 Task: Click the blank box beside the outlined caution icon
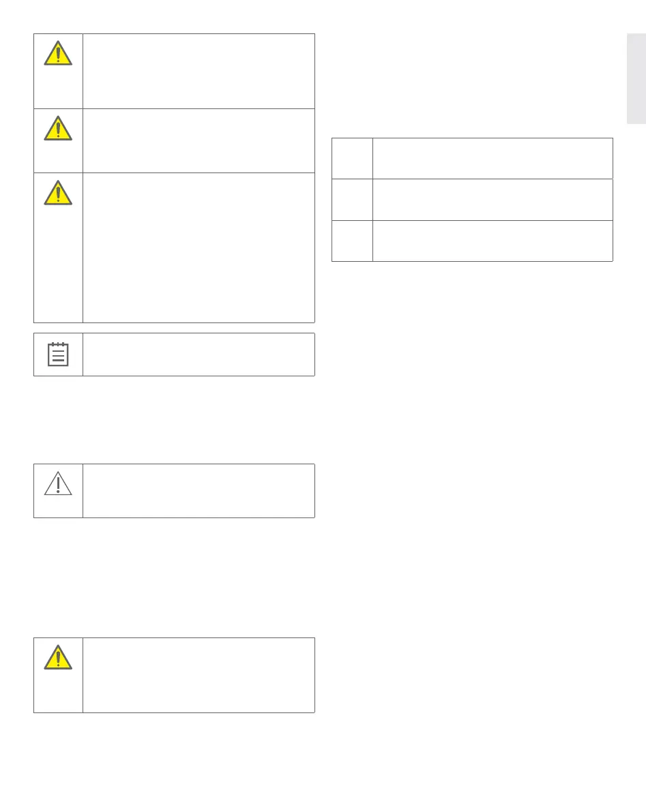199,491
